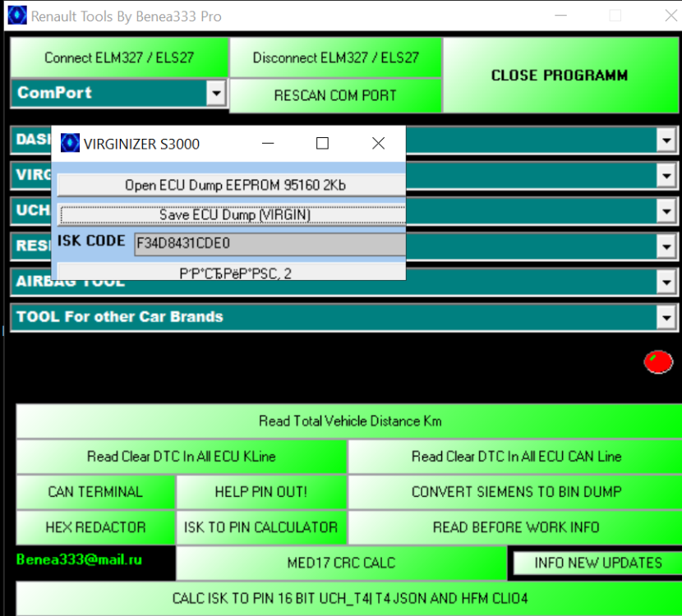
Task: Open HELP PIN OUT! info
Action: (261, 492)
